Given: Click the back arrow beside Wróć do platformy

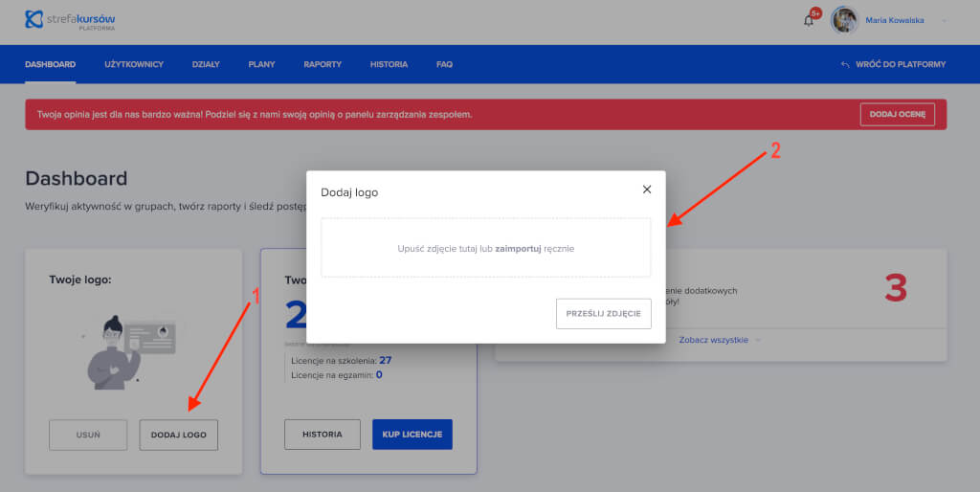Looking at the screenshot, I should click(845, 65).
